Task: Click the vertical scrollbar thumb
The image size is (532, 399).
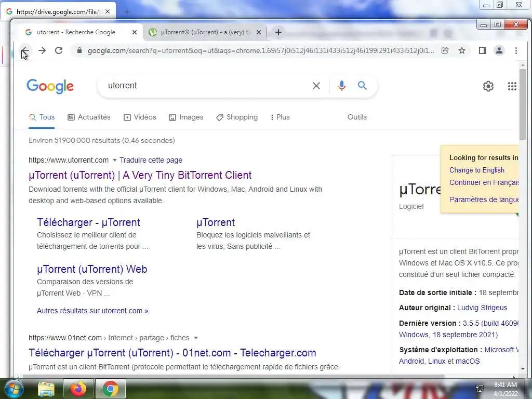Action: [x=523, y=104]
